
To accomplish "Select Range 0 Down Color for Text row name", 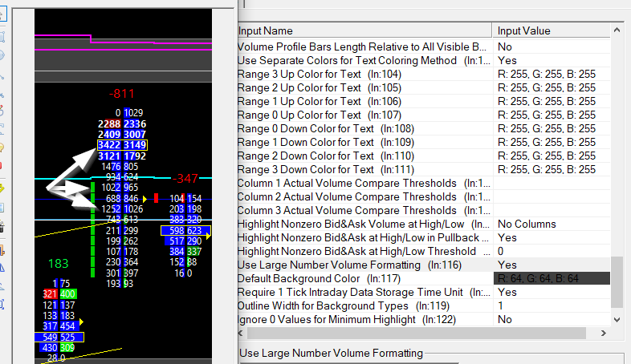I will tap(365, 128).
